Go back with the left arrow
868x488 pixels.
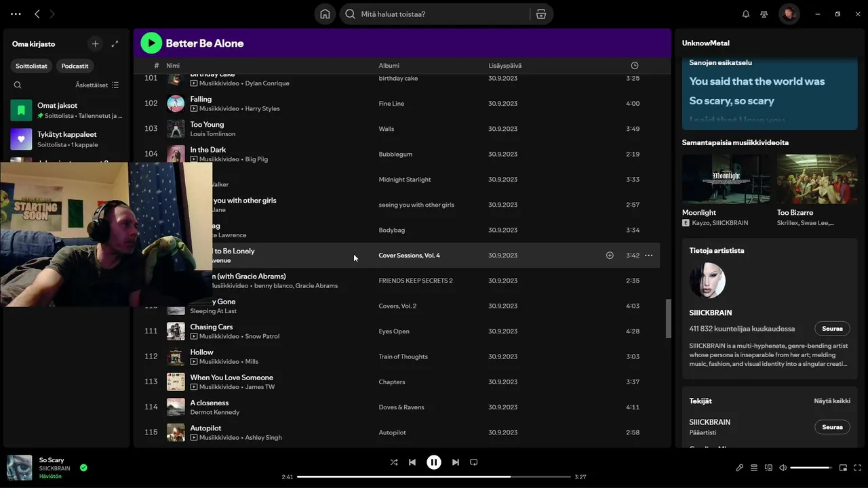coord(37,14)
